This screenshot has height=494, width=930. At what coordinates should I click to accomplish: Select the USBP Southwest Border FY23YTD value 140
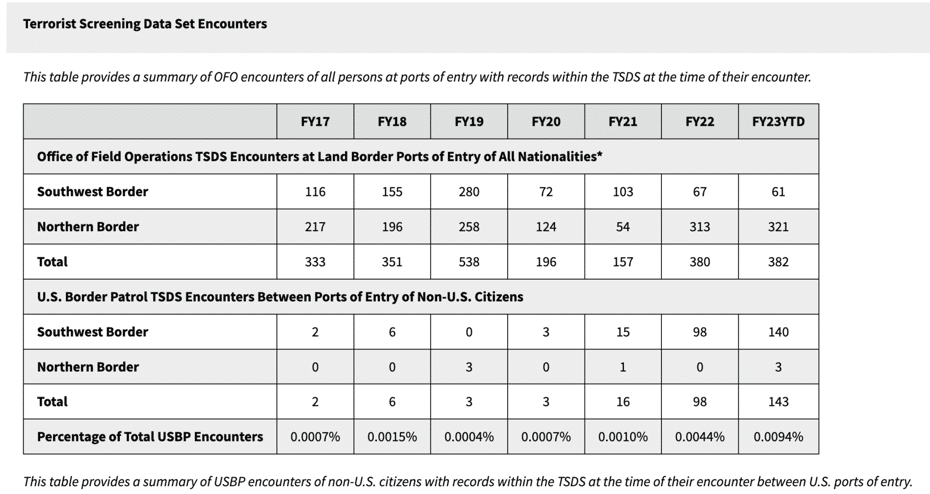point(778,332)
